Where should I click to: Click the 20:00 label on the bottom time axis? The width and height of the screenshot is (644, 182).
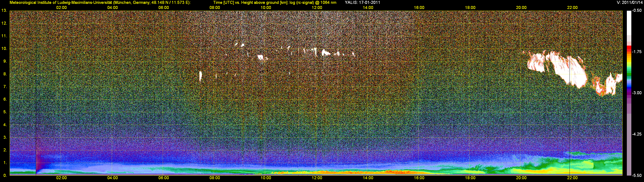click(521, 178)
